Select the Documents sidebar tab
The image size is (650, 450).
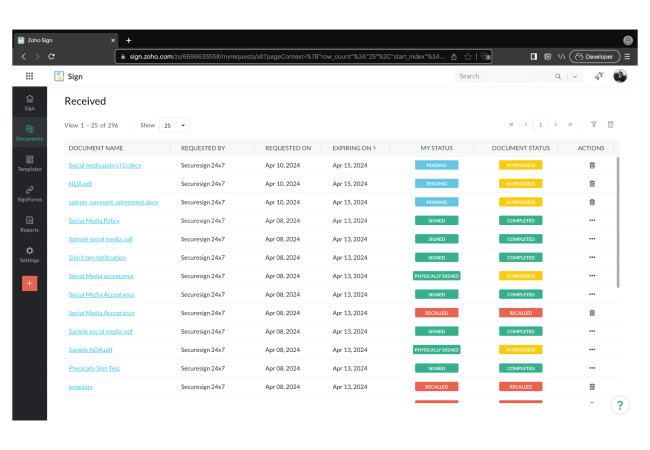click(x=30, y=132)
